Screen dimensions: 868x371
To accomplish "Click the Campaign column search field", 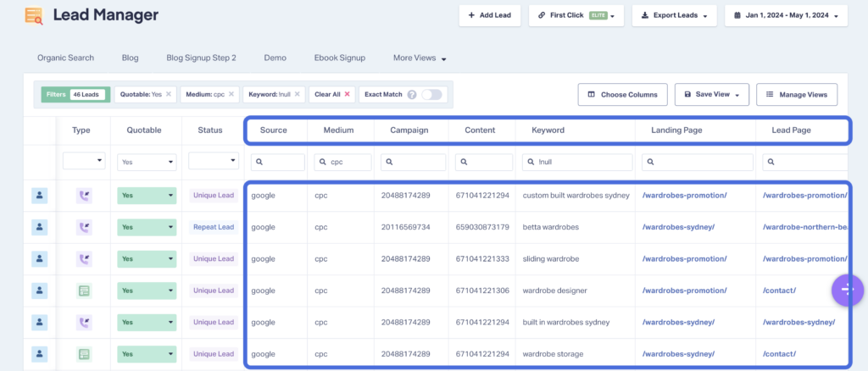I will pyautogui.click(x=413, y=162).
